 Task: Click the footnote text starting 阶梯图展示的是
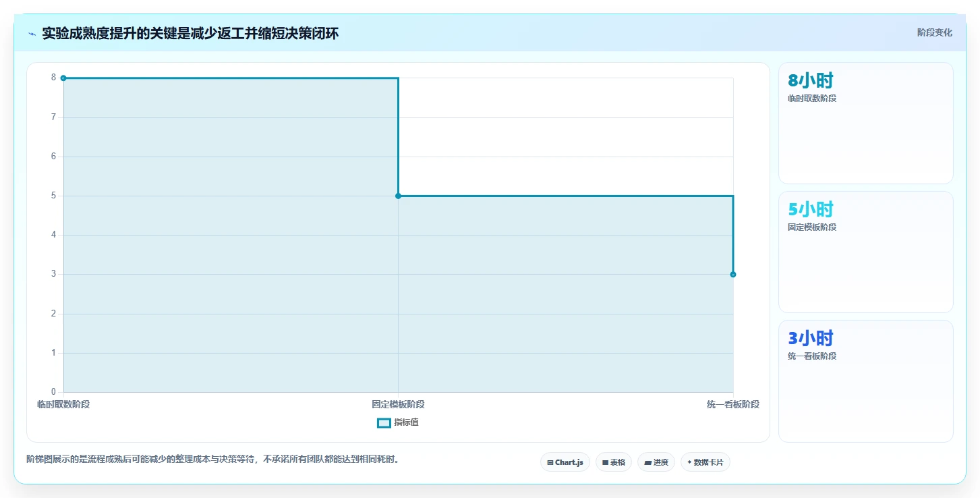213,460
